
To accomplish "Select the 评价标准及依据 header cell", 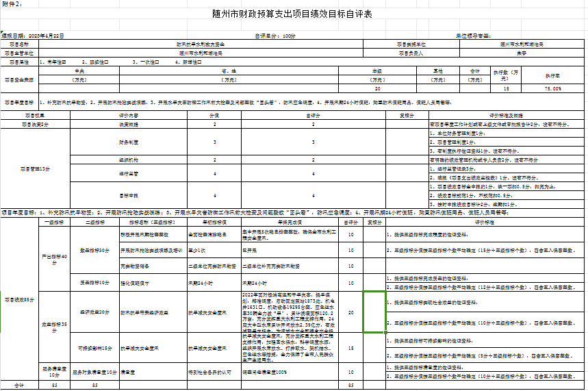I will click(x=507, y=116).
